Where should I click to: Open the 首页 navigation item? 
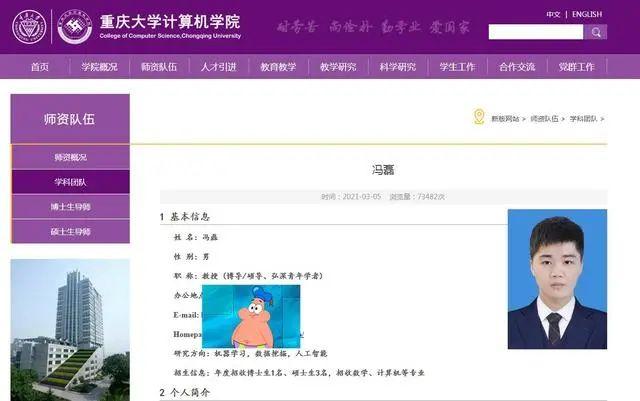pyautogui.click(x=40, y=67)
